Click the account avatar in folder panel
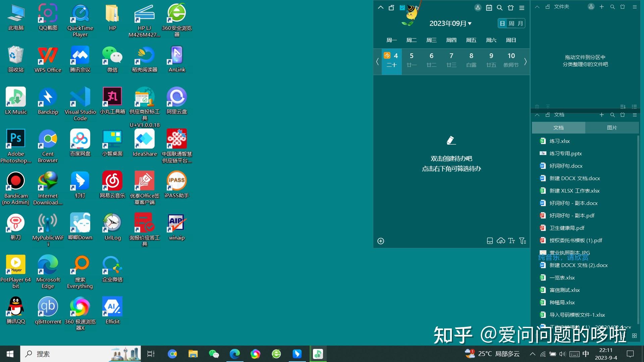Viewport: 644px width, 362px height. (591, 7)
